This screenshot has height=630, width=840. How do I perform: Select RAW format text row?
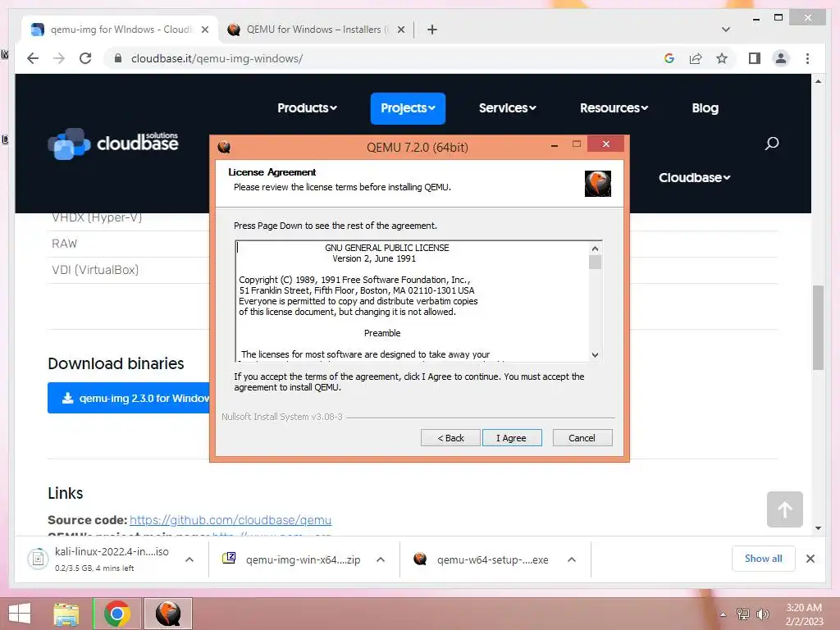[x=64, y=243]
